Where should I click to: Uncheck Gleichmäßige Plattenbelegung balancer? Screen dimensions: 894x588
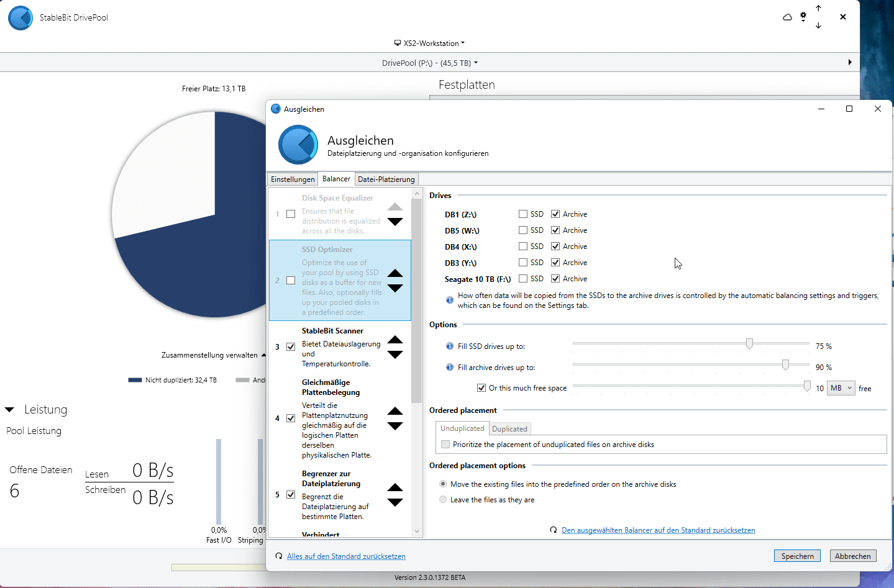290,418
